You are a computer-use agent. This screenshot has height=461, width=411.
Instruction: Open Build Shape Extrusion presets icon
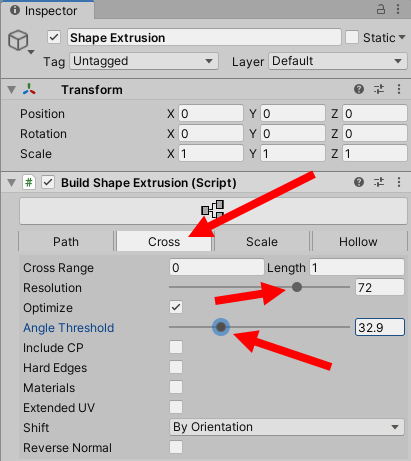coord(379,182)
